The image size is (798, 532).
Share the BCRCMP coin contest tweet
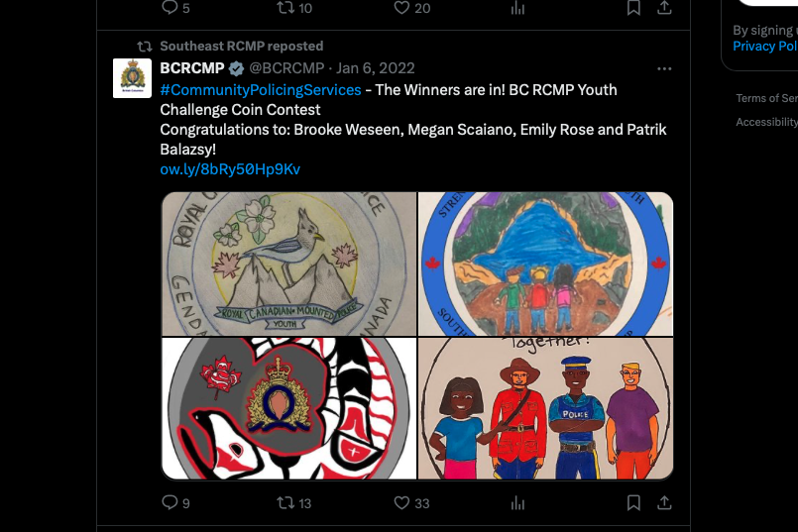coord(665,503)
